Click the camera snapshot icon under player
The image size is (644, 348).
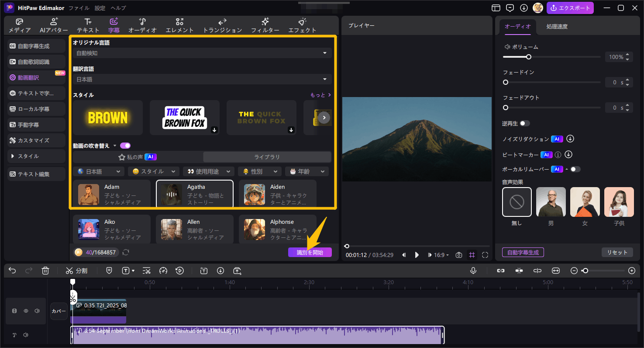coord(459,255)
